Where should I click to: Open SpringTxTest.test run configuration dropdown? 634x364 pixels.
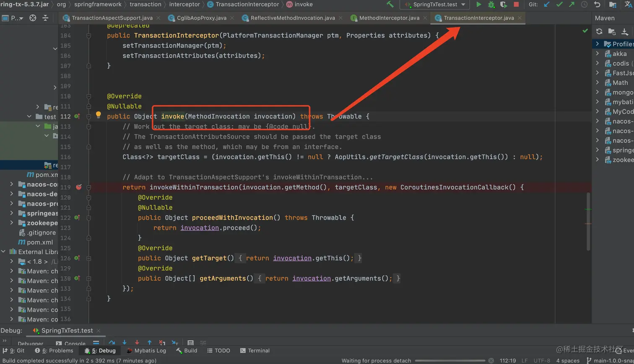click(435, 4)
